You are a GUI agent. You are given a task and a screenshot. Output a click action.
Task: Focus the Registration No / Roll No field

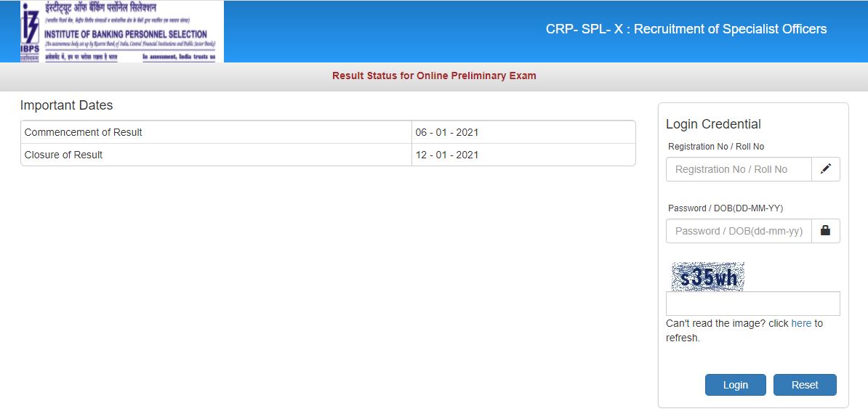[x=739, y=169]
